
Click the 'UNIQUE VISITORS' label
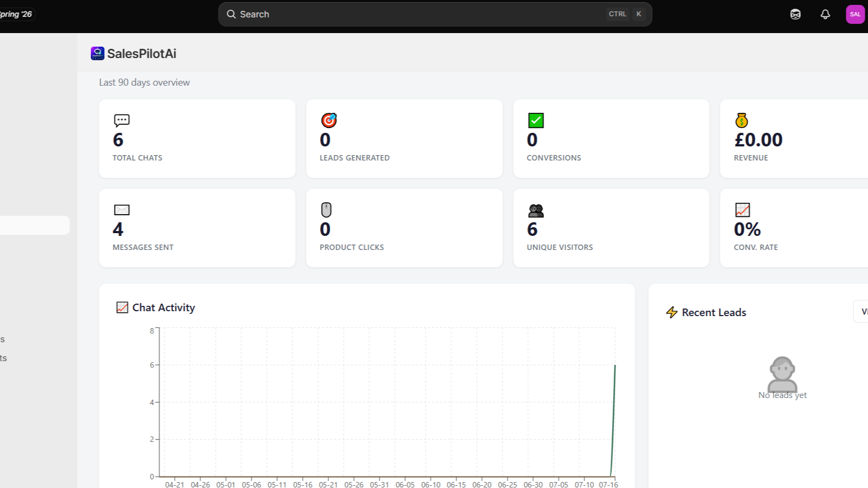(559, 247)
